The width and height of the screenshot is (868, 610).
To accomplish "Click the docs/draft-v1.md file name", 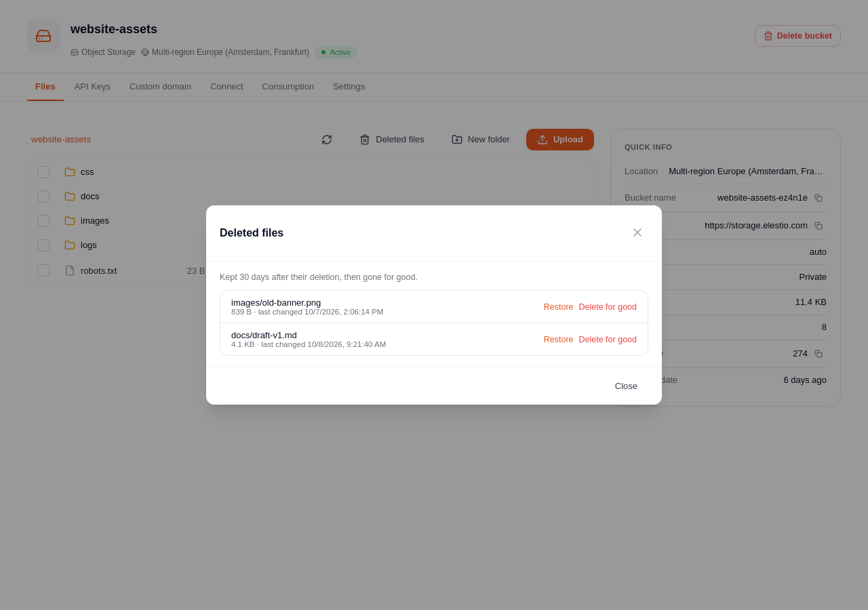I will pos(264,335).
